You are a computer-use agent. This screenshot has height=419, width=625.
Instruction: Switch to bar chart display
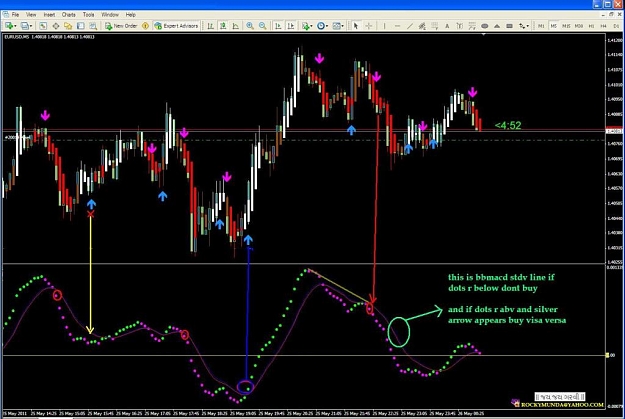(210, 26)
